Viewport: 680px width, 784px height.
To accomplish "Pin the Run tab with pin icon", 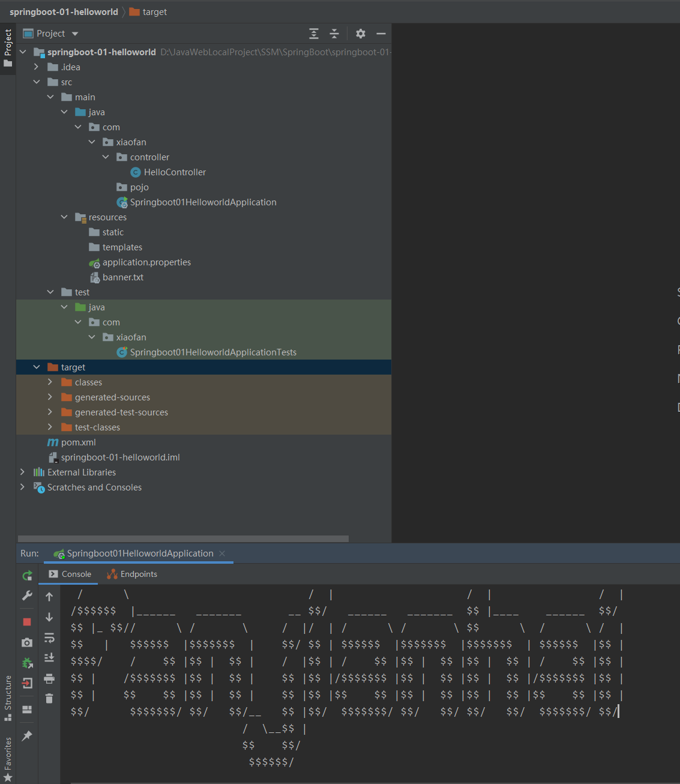I will (x=27, y=735).
